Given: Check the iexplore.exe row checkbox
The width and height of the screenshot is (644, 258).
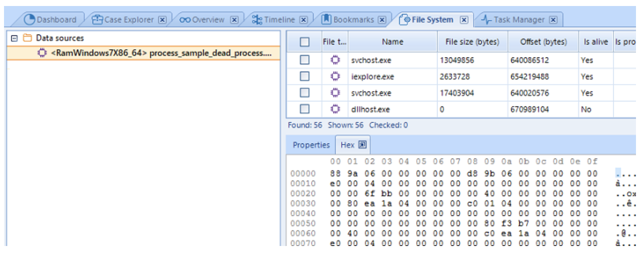Looking at the screenshot, I should (x=304, y=76).
